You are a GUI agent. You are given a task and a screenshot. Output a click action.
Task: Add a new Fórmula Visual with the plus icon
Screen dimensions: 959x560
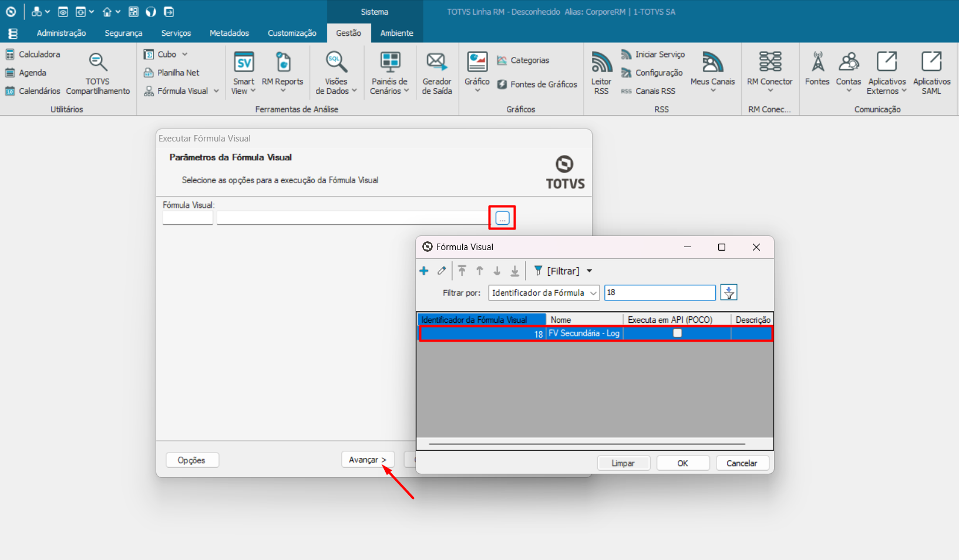424,271
